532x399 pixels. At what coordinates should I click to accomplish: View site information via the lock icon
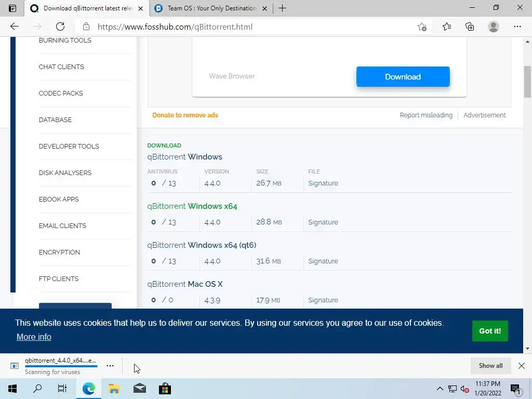(86, 26)
